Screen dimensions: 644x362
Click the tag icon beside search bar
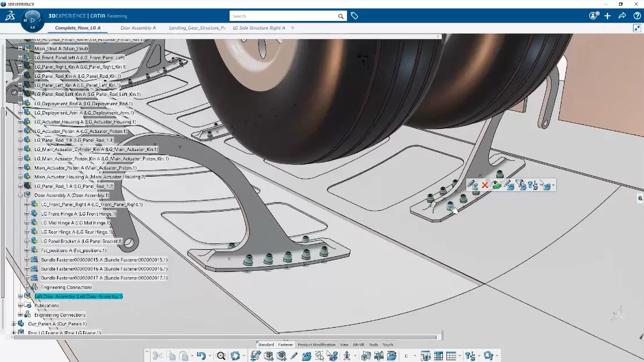pos(355,16)
